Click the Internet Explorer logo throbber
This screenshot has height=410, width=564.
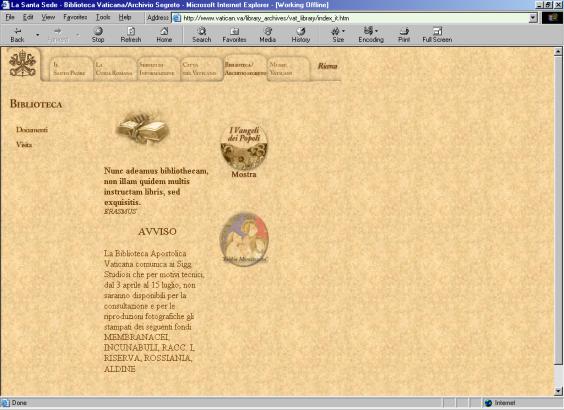(552, 18)
